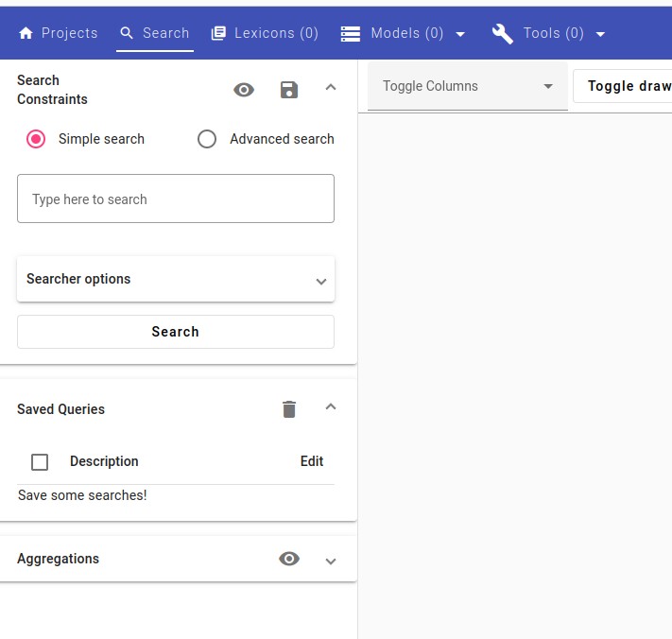
Task: Expand the Aggregations panel
Action: coord(330,561)
